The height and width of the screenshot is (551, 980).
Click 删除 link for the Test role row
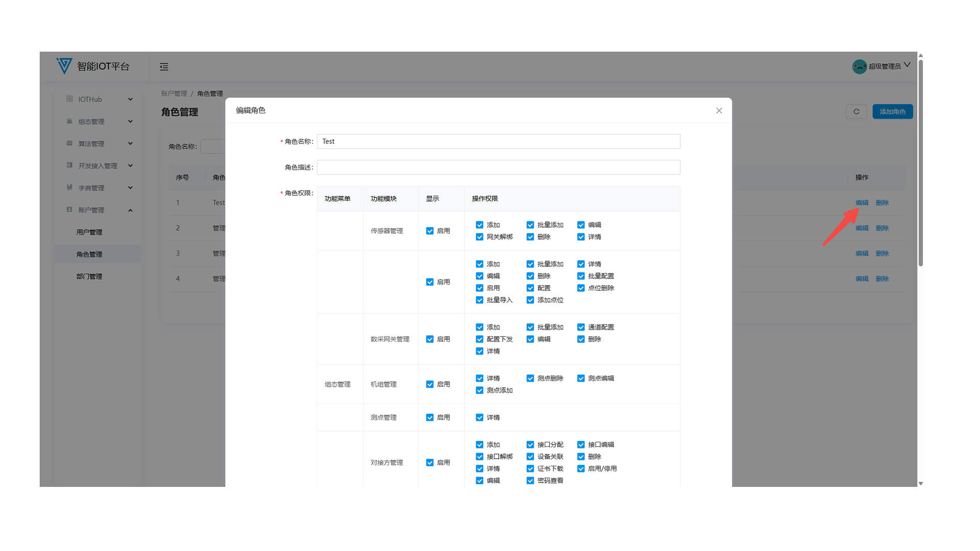point(882,203)
